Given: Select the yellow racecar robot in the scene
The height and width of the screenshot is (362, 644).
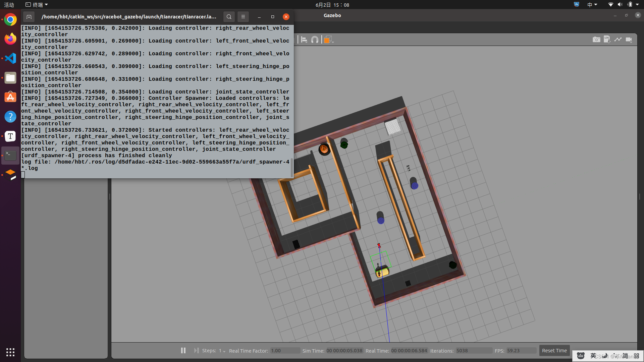Looking at the screenshot, I should (382, 271).
